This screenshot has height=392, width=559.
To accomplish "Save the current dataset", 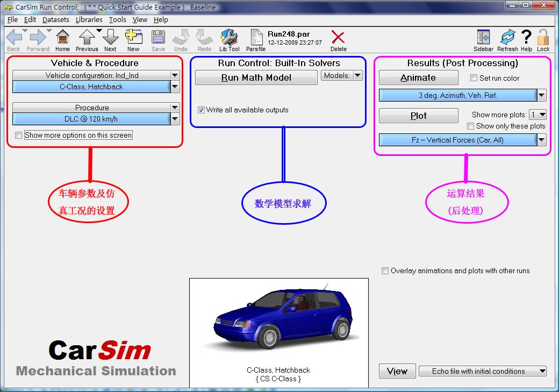I will click(158, 36).
